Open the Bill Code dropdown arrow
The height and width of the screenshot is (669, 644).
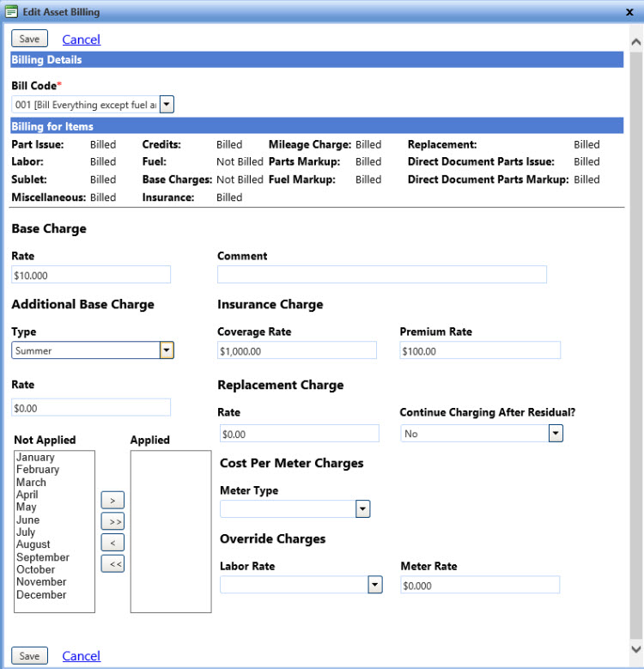coord(167,105)
